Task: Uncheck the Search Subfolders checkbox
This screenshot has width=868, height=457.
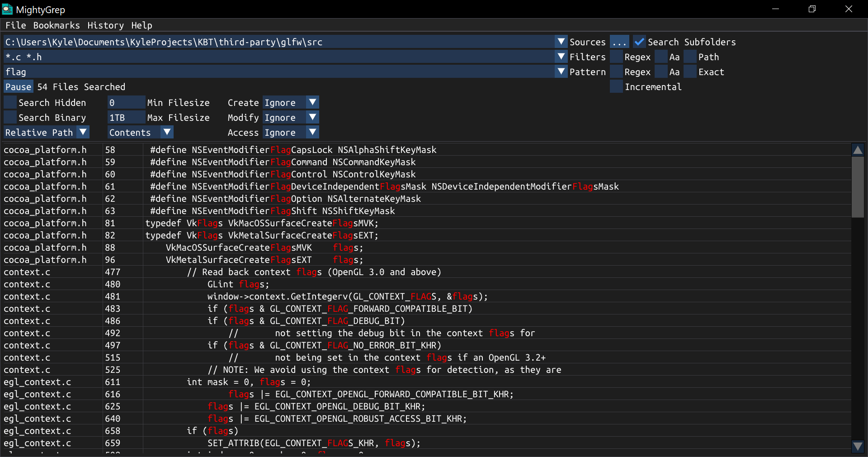Action: (x=639, y=42)
